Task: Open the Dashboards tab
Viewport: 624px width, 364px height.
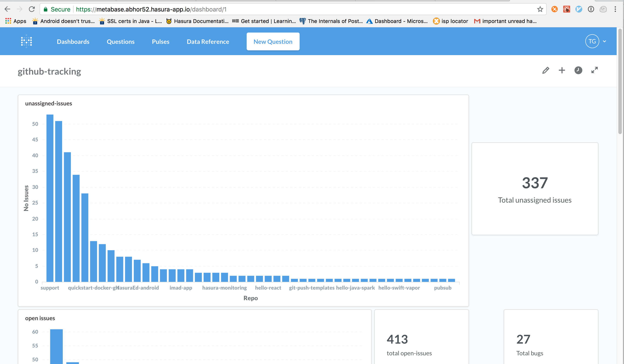Action: click(73, 42)
